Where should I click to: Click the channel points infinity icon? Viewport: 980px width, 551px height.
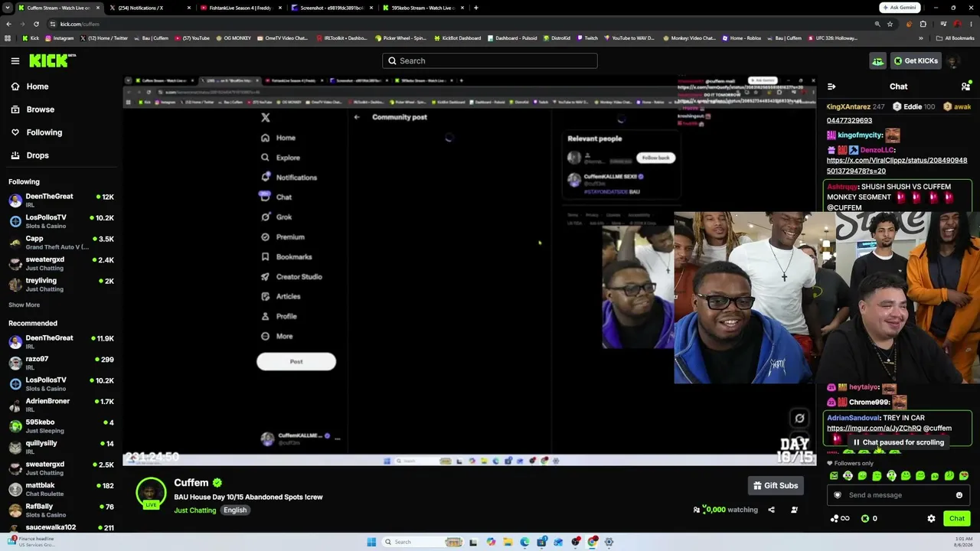pos(840,518)
